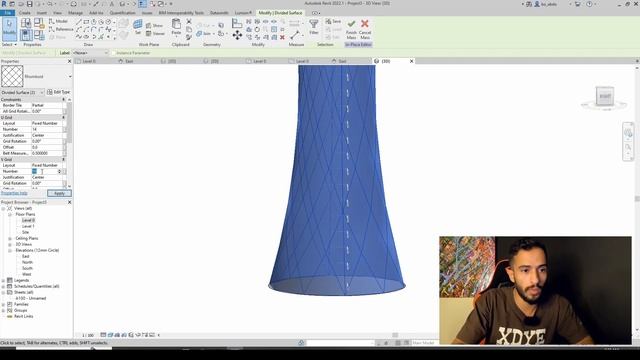Expand the Ceiling Plans node
Screen dimensions: 640x360
pyautogui.click(x=10, y=238)
